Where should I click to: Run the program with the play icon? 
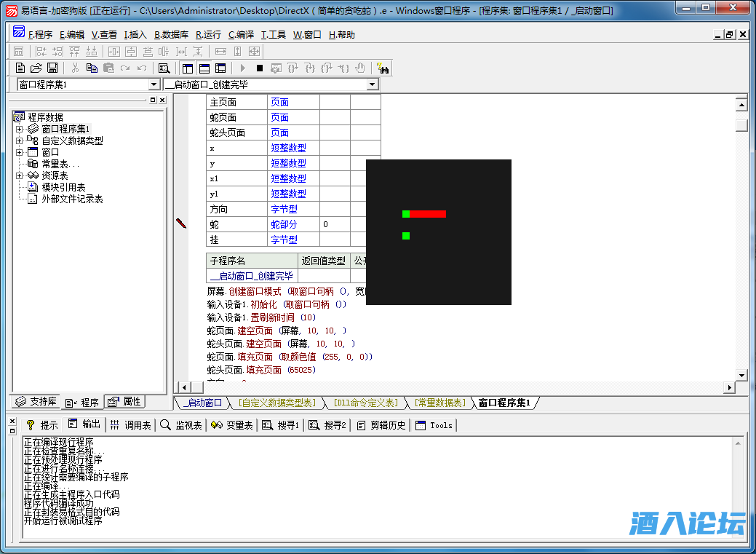coord(242,68)
